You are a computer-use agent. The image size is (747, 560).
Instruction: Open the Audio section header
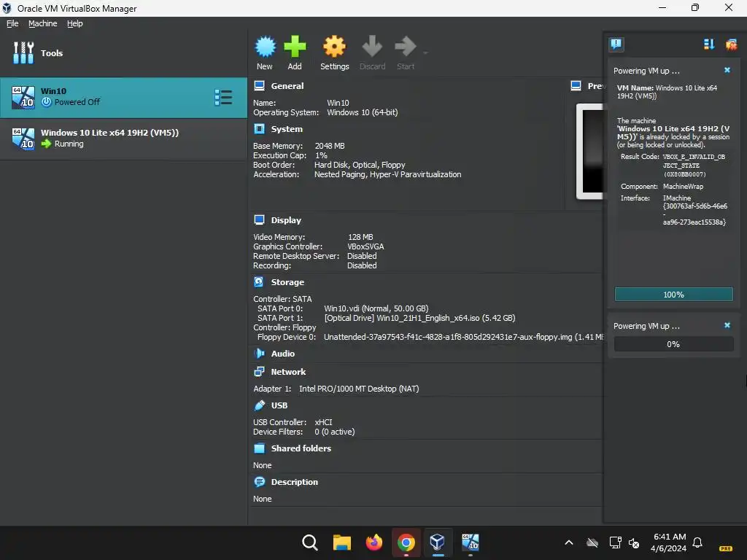[x=282, y=354]
